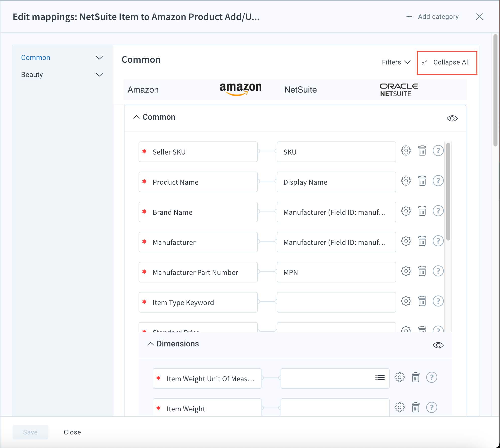Delete the Item Weight mapping row
500x448 pixels.
pos(415,408)
